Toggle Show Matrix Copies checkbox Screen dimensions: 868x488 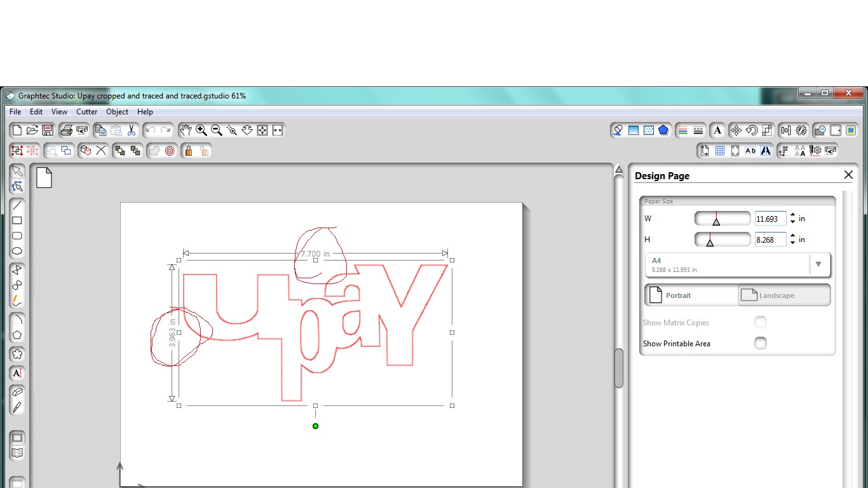pyautogui.click(x=761, y=322)
